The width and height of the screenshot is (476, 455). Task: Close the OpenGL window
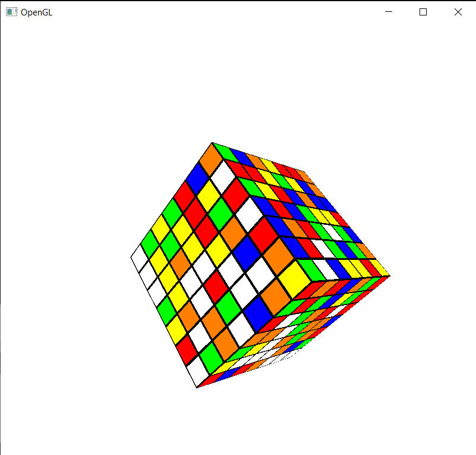click(x=458, y=12)
